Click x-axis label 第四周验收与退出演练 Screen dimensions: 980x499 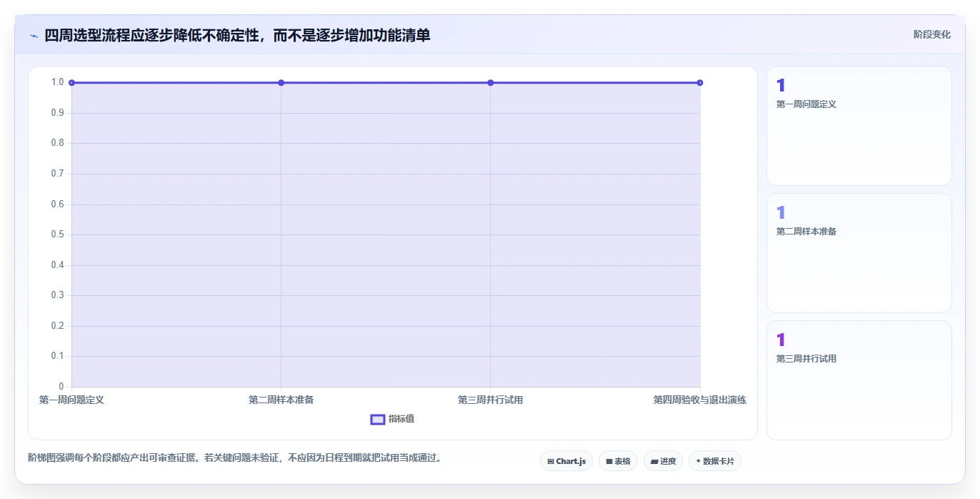coord(699,400)
